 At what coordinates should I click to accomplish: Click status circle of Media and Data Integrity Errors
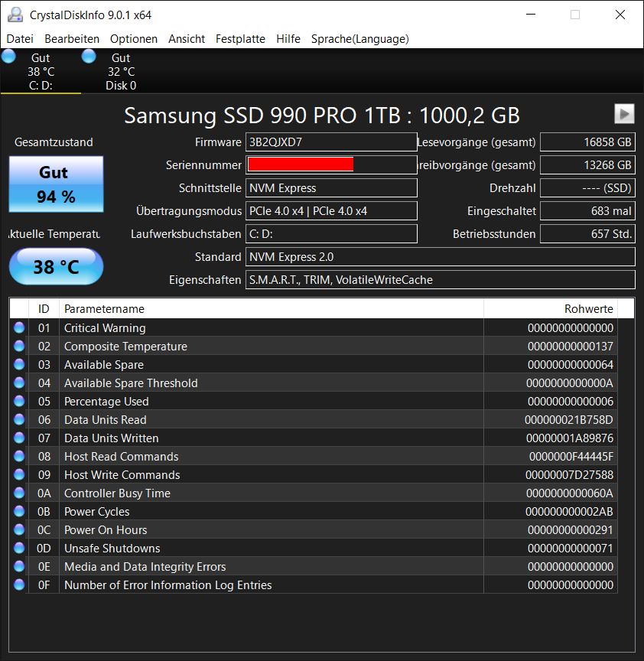19,566
